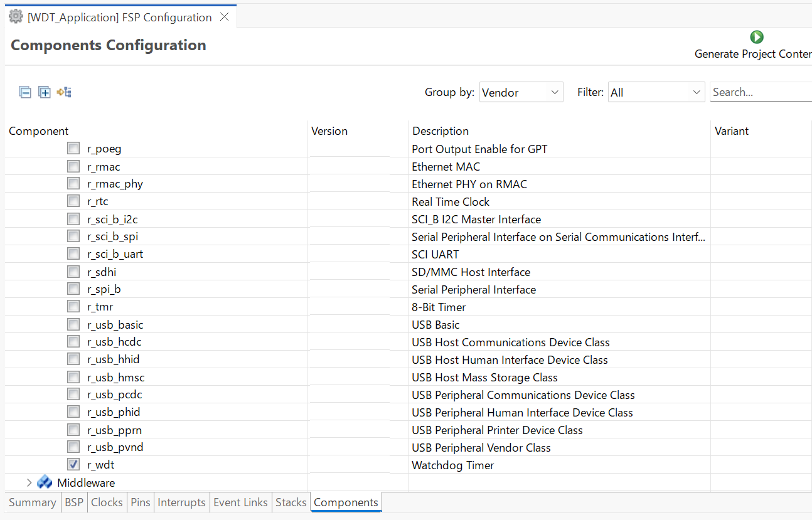Viewport: 812px width, 520px height.
Task: Click the Expand All icon
Action: click(45, 92)
